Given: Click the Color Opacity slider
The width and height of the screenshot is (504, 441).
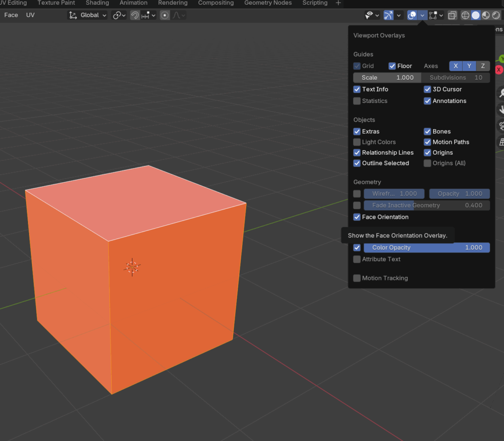Looking at the screenshot, I should pyautogui.click(x=426, y=247).
